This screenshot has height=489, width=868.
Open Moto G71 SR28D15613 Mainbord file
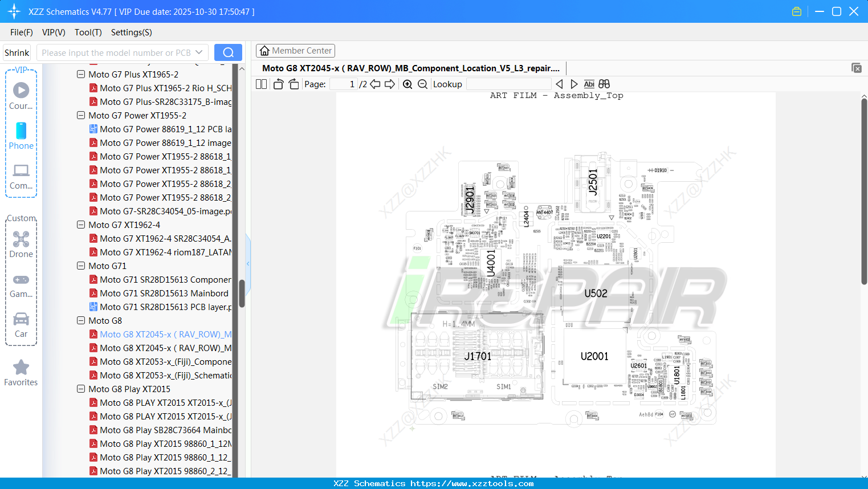point(159,293)
